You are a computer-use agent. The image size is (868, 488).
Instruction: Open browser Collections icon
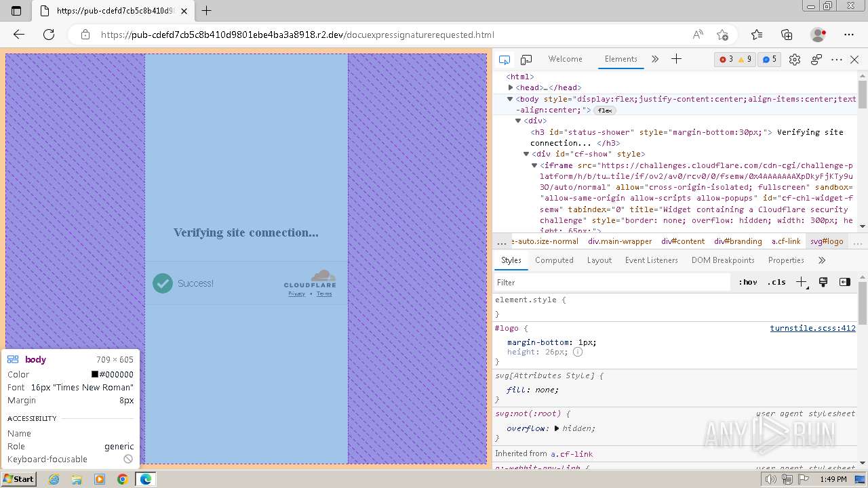(x=787, y=35)
